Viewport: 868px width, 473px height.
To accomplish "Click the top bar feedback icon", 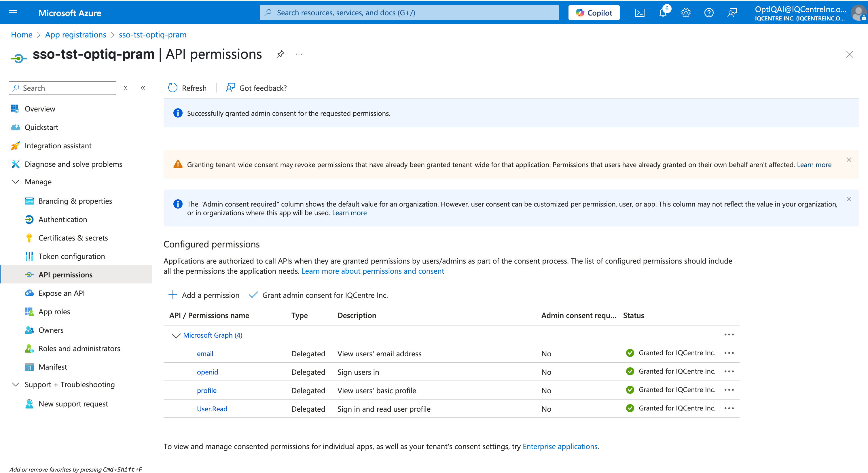I will pos(732,13).
